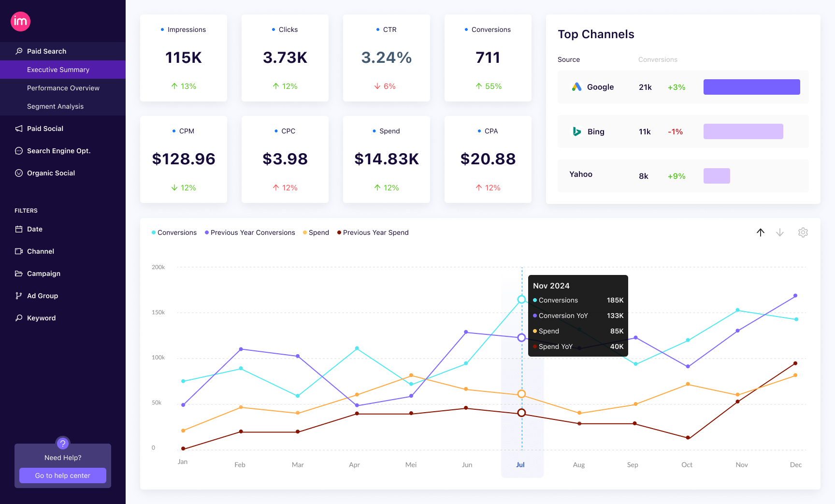
Task: Collapse the Paid Search menu section
Action: tap(46, 51)
